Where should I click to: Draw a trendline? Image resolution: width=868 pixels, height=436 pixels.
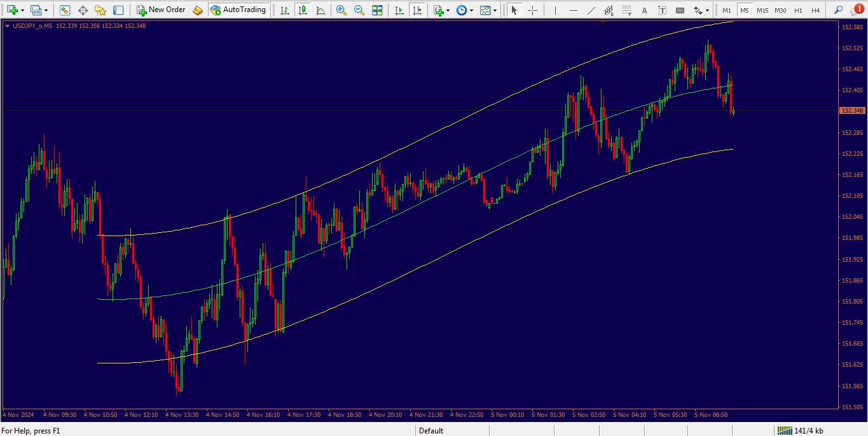click(x=591, y=10)
